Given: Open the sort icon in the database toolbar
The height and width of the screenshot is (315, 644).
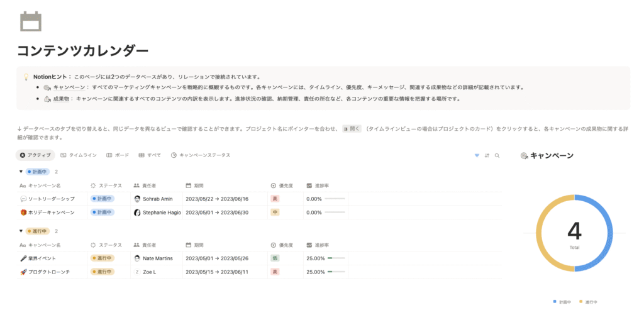Looking at the screenshot, I should tap(487, 156).
